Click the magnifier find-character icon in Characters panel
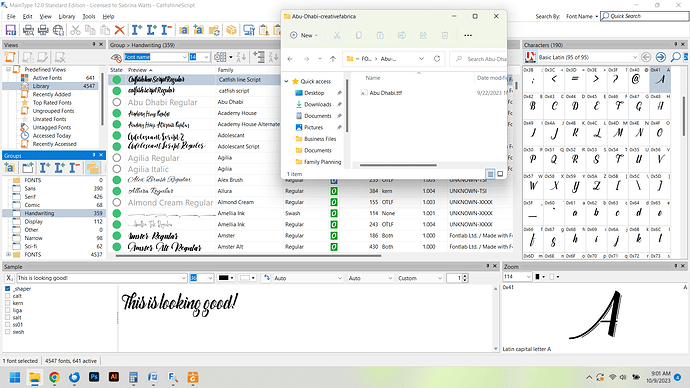Screen dimensions: 690x388 [x=675, y=57]
